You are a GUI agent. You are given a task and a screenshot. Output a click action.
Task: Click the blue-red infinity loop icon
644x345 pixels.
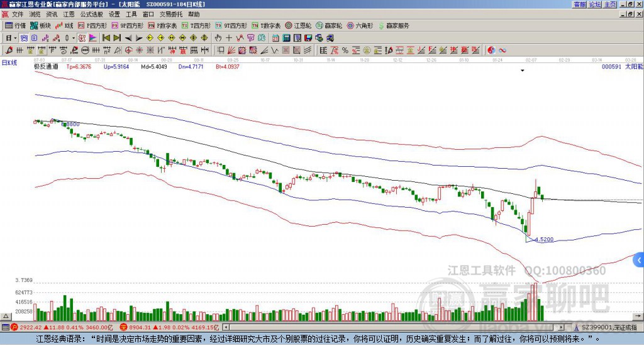tap(502, 50)
